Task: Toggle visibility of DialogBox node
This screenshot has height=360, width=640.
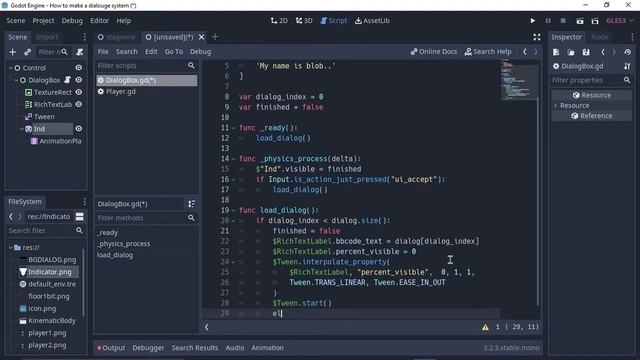Action: pos(79,80)
